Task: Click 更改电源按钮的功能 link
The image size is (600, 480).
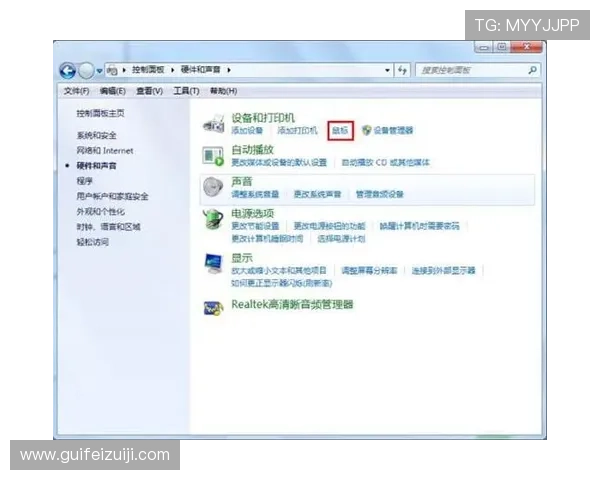Action: pos(329,226)
